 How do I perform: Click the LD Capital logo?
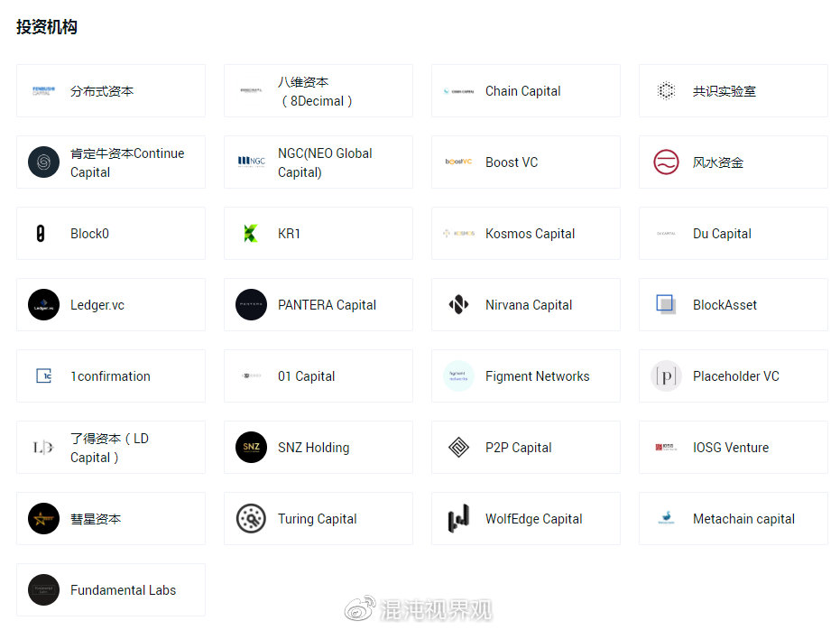tap(43, 448)
